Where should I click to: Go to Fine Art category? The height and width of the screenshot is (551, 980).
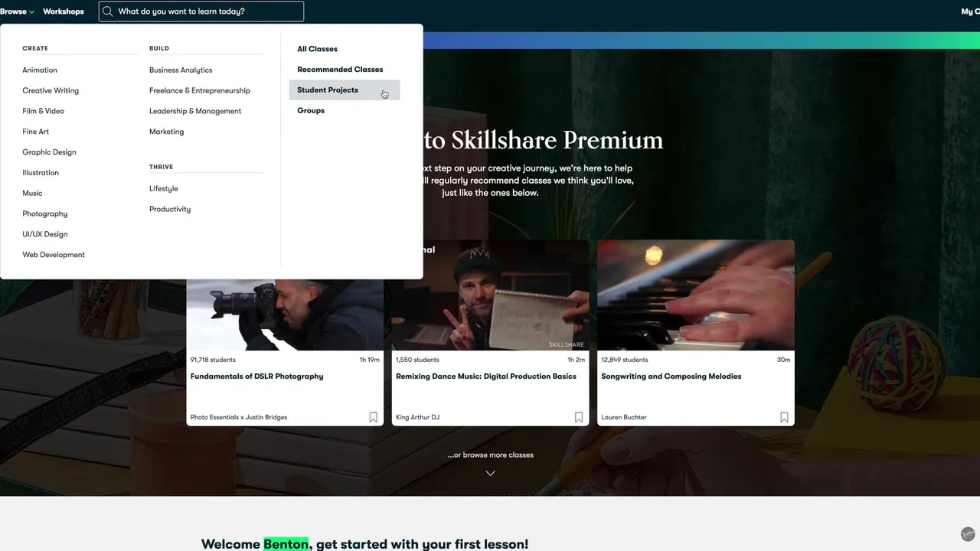pyautogui.click(x=35, y=132)
